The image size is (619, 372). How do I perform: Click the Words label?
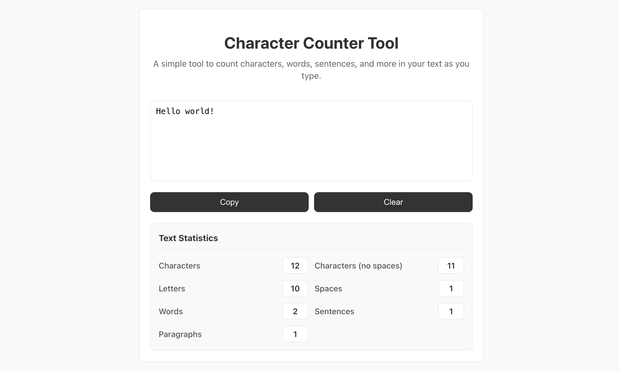click(x=171, y=312)
